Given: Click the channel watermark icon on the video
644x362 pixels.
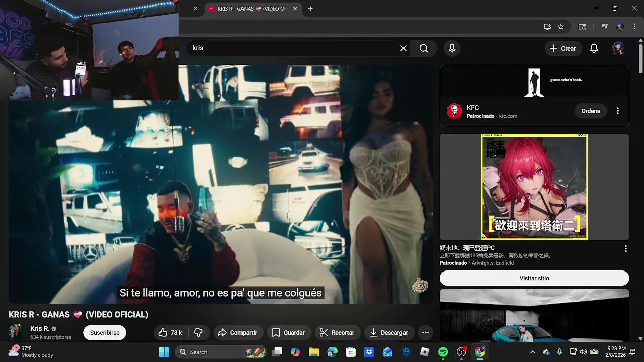Looking at the screenshot, I should click(420, 286).
